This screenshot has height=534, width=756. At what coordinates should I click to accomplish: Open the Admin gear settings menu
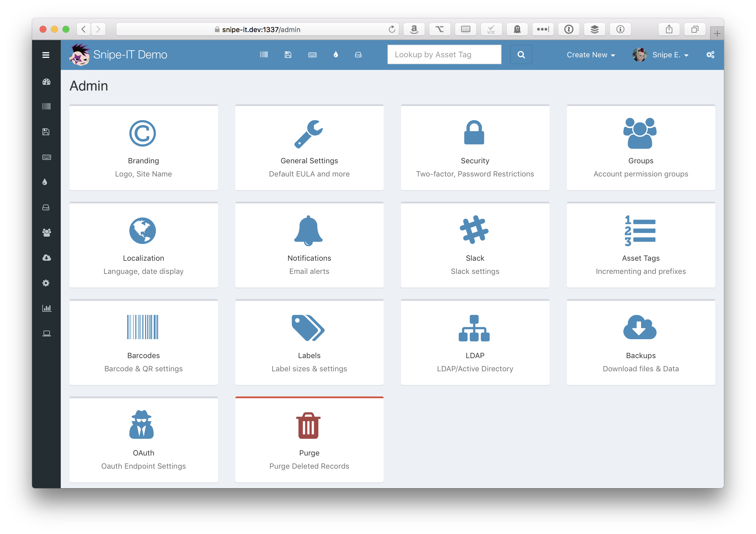[710, 54]
